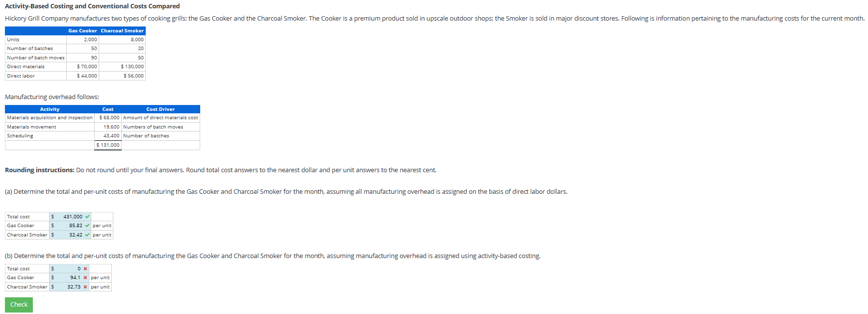The image size is (868, 314).
Task: Click the Direct labor cell showing $44,000
Action: click(86, 76)
